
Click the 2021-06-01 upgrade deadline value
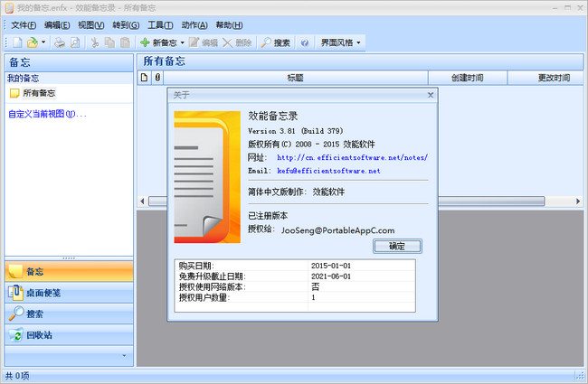(x=331, y=276)
